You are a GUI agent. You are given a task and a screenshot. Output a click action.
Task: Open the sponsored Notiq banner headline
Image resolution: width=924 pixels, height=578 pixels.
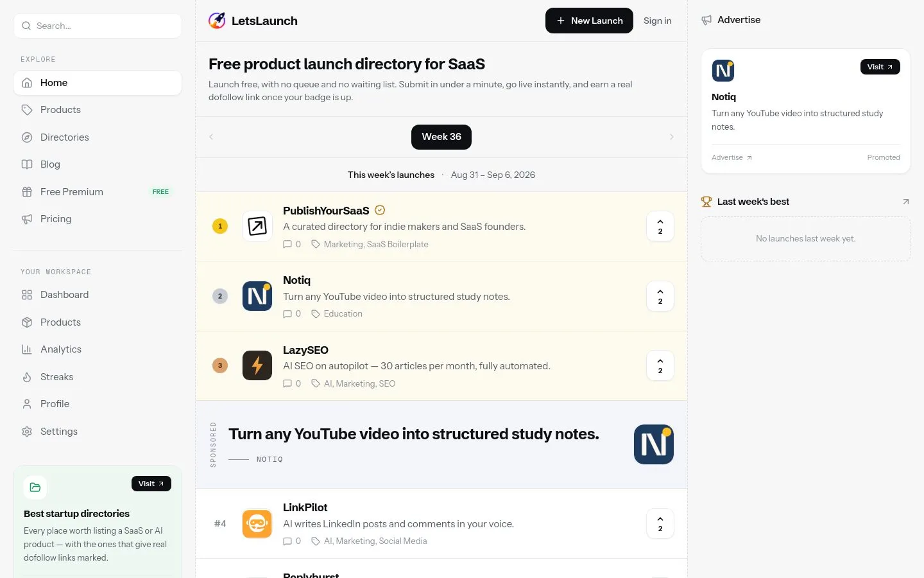[414, 434]
